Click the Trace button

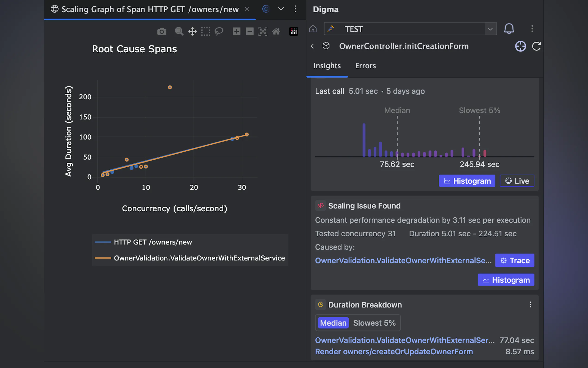coord(515,260)
